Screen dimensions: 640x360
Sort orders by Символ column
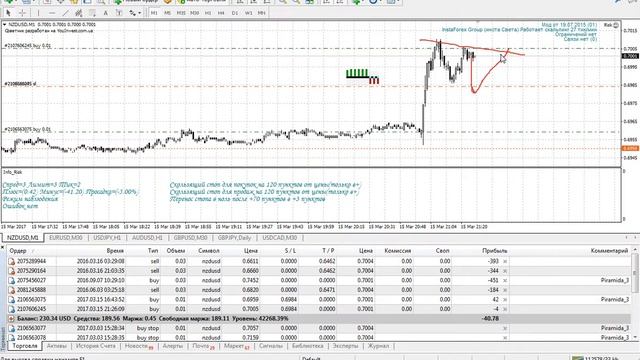tap(209, 251)
